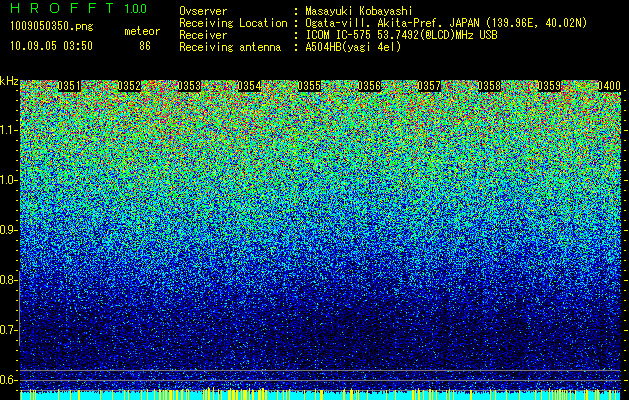Click the date stamp 10.09.05 03:50
The width and height of the screenshot is (629, 400).
[51, 46]
